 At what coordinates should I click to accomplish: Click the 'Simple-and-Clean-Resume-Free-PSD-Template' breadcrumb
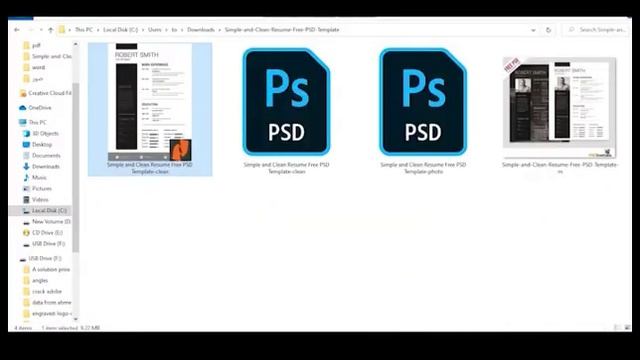point(282,30)
